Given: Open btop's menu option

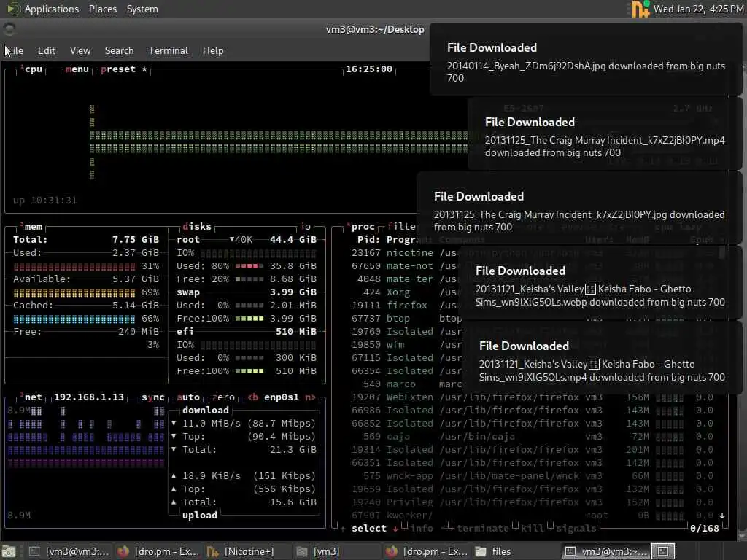Looking at the screenshot, I should coord(77,69).
